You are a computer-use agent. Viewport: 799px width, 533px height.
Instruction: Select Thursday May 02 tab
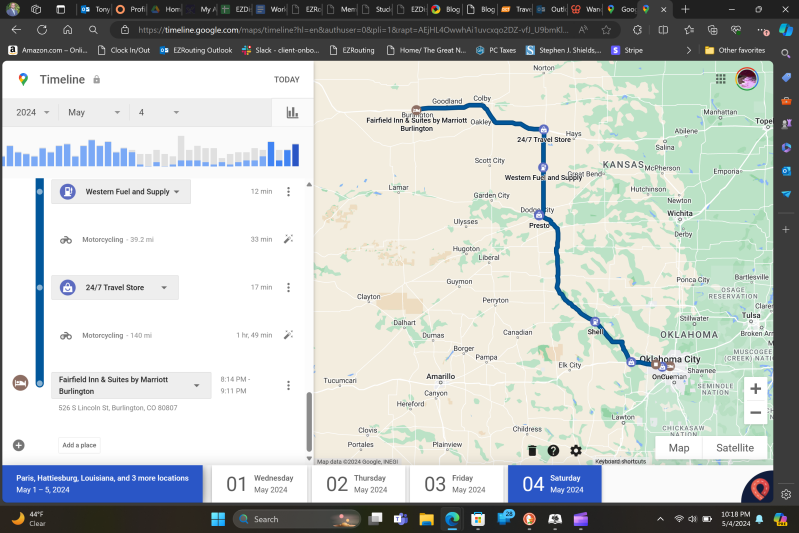coord(358,484)
